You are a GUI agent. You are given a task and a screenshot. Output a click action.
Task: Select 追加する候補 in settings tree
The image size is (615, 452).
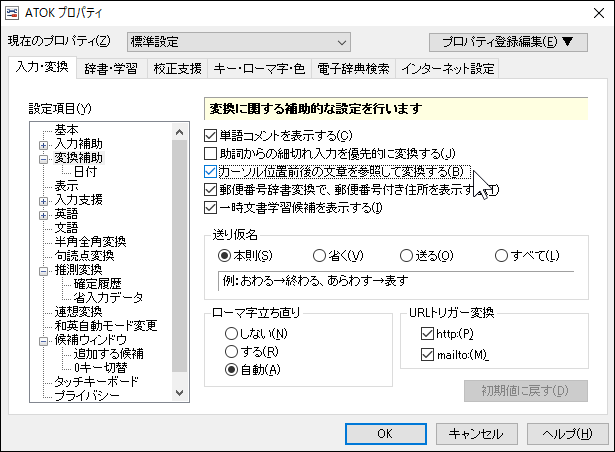point(109,354)
